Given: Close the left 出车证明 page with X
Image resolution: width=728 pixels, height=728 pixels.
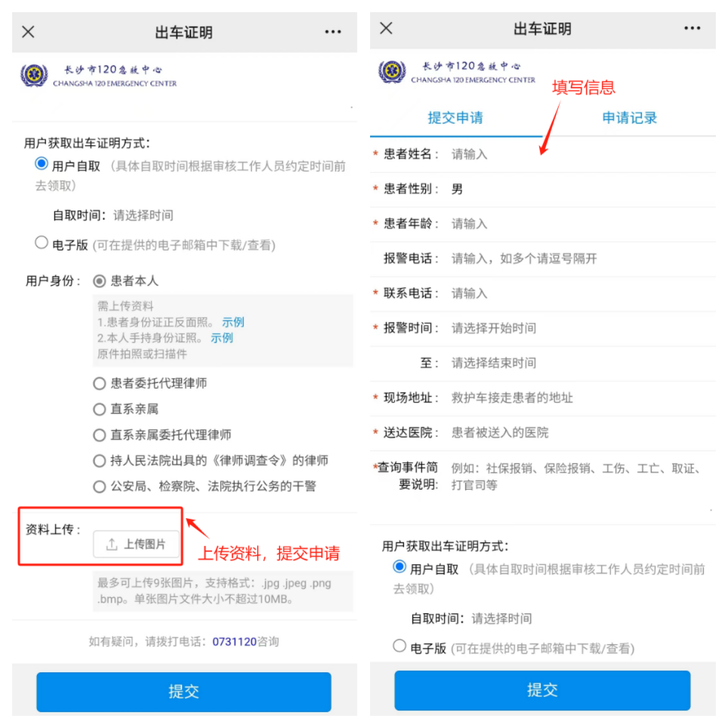Looking at the screenshot, I should [x=29, y=32].
